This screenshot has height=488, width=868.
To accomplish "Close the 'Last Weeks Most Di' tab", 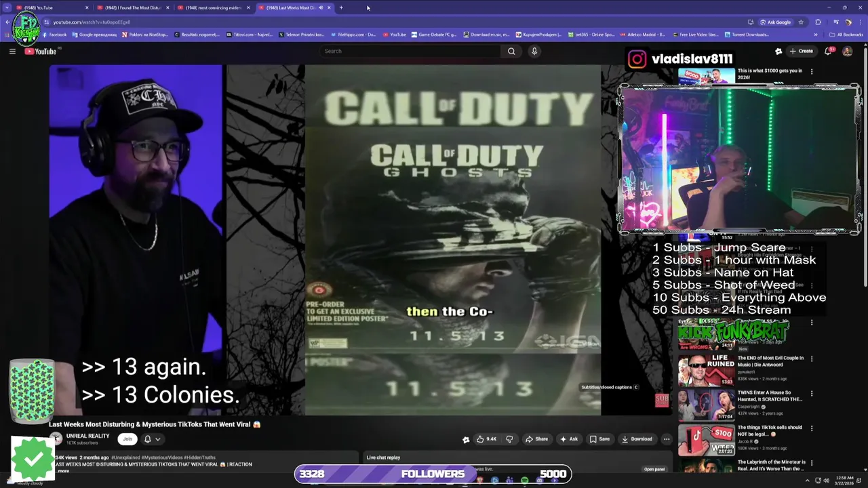I will pos(329,7).
